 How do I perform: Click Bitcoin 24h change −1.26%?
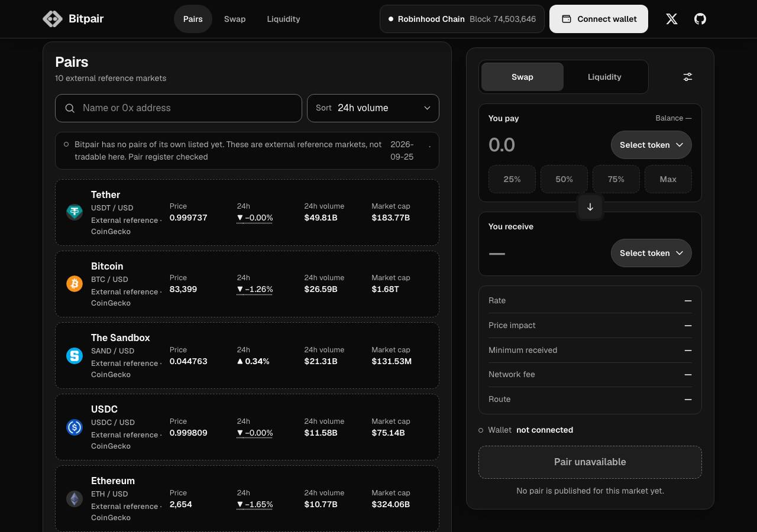click(x=255, y=289)
